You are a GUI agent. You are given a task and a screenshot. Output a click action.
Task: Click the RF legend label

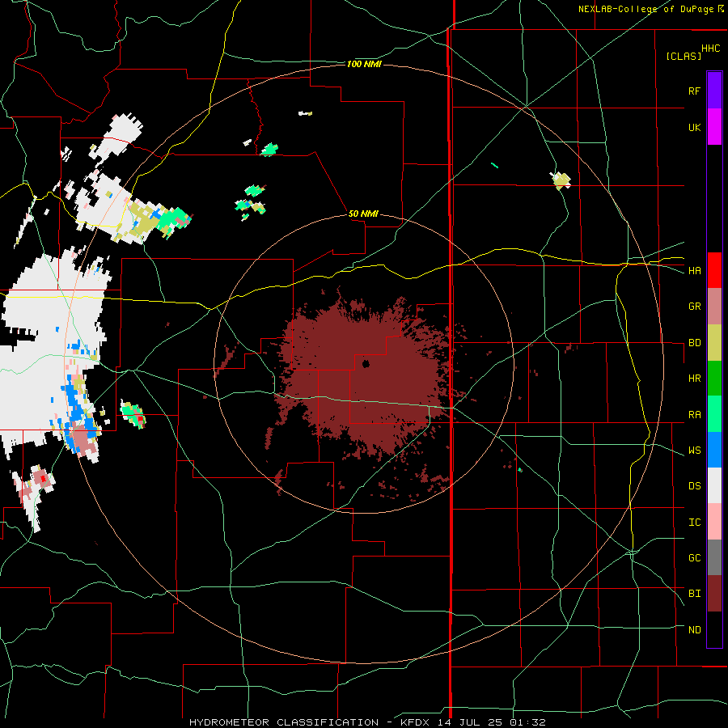coord(694,91)
